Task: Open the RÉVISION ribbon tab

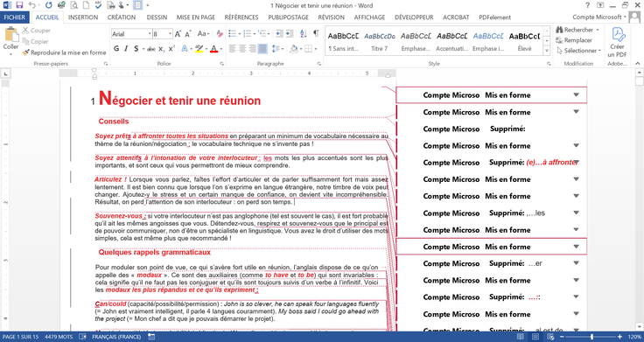Action: pyautogui.click(x=331, y=17)
